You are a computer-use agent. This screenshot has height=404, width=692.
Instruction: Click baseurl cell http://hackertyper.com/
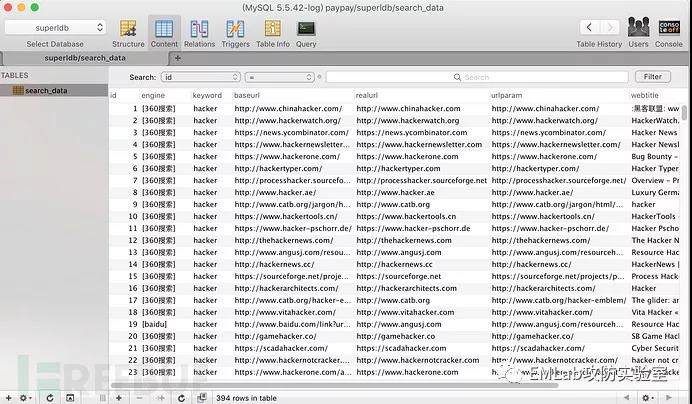coord(278,169)
